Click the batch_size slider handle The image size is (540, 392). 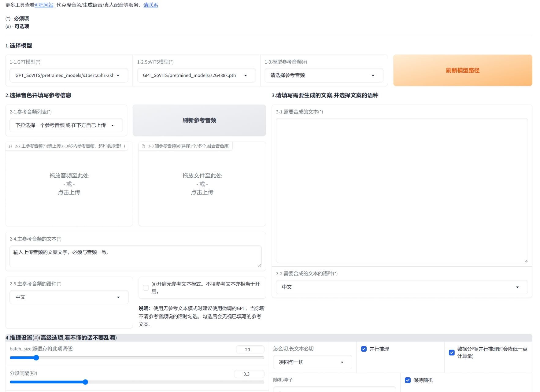point(36,357)
